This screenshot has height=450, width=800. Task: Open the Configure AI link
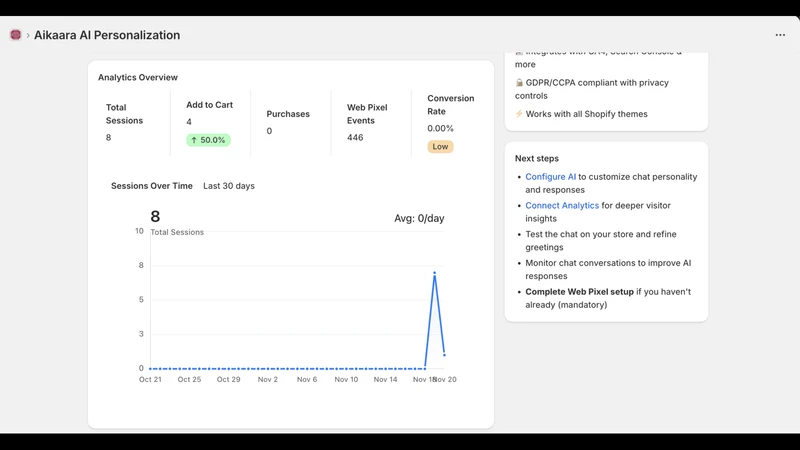click(x=551, y=177)
